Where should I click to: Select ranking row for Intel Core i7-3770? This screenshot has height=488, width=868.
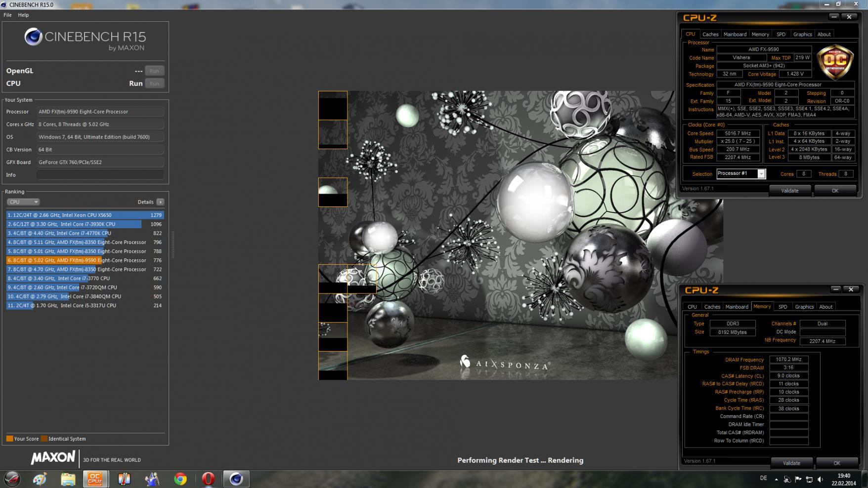point(85,279)
